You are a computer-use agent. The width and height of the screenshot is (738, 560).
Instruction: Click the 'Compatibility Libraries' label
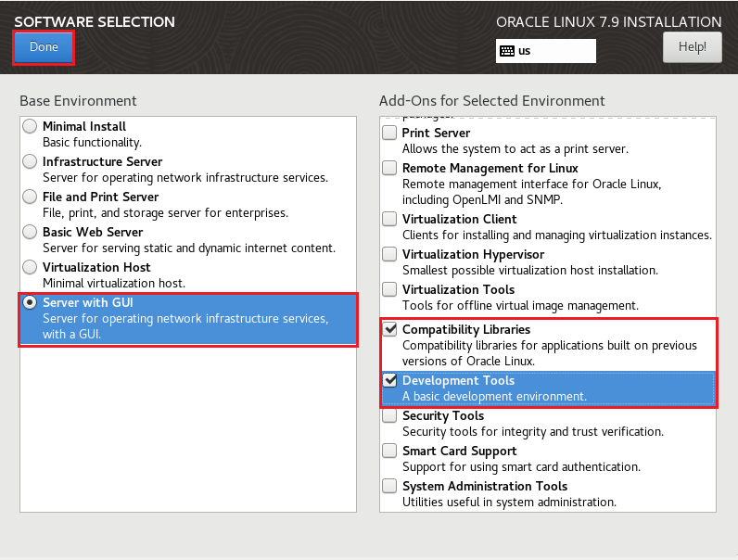(466, 329)
